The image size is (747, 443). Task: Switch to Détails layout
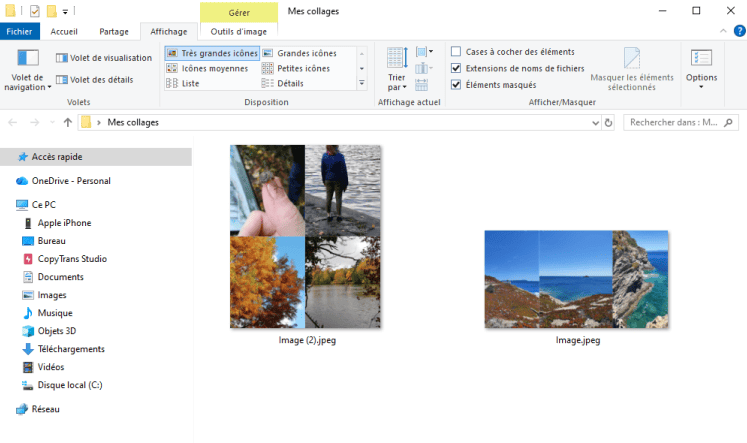pyautogui.click(x=283, y=83)
